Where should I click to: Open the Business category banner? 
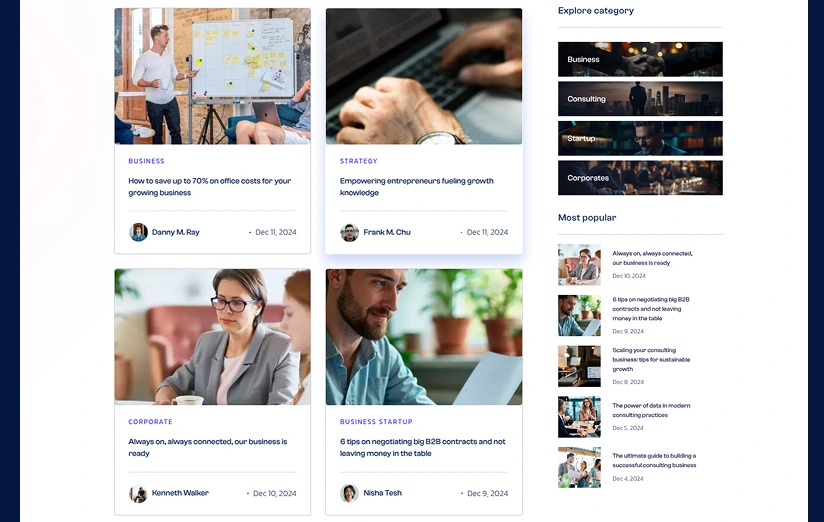[x=640, y=59]
